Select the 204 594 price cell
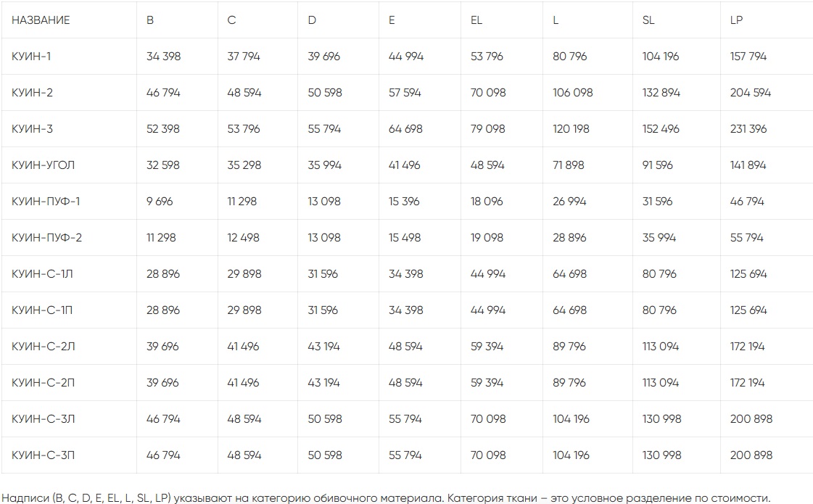Image resolution: width=813 pixels, height=504 pixels. 751,93
